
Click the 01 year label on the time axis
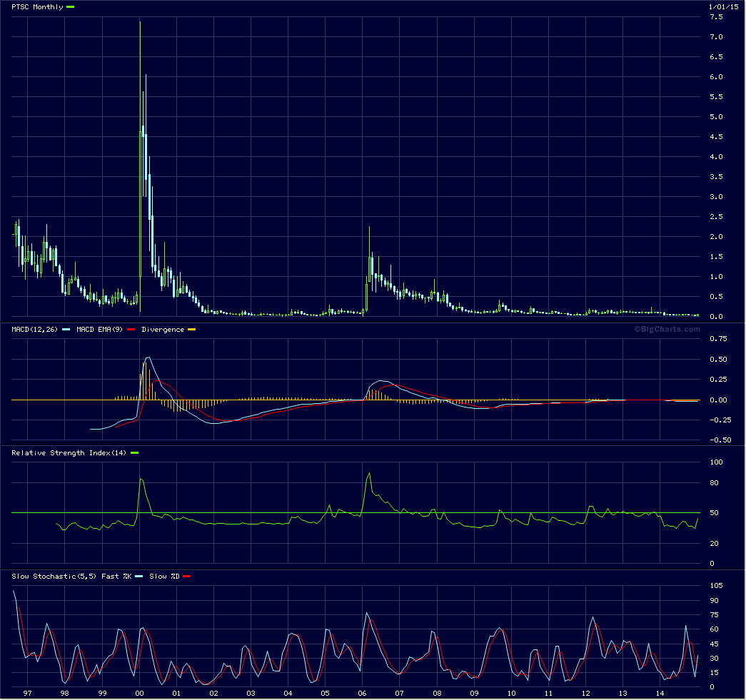(176, 693)
